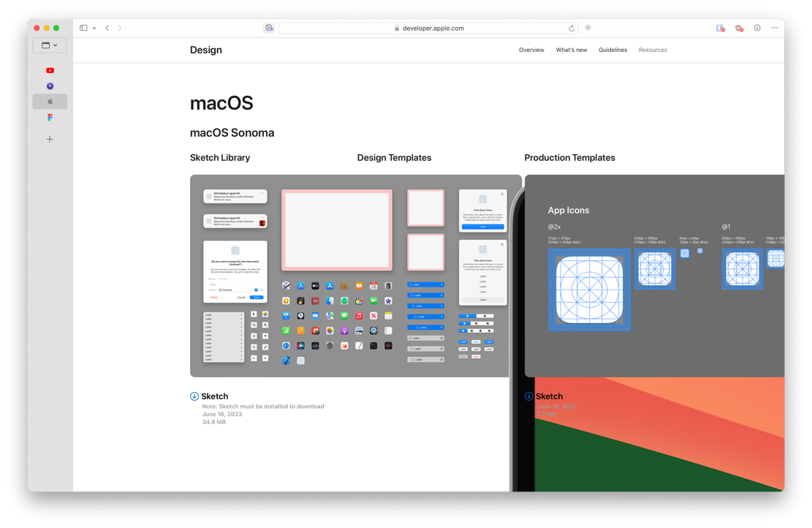Open the What's new nav item

[571, 50]
